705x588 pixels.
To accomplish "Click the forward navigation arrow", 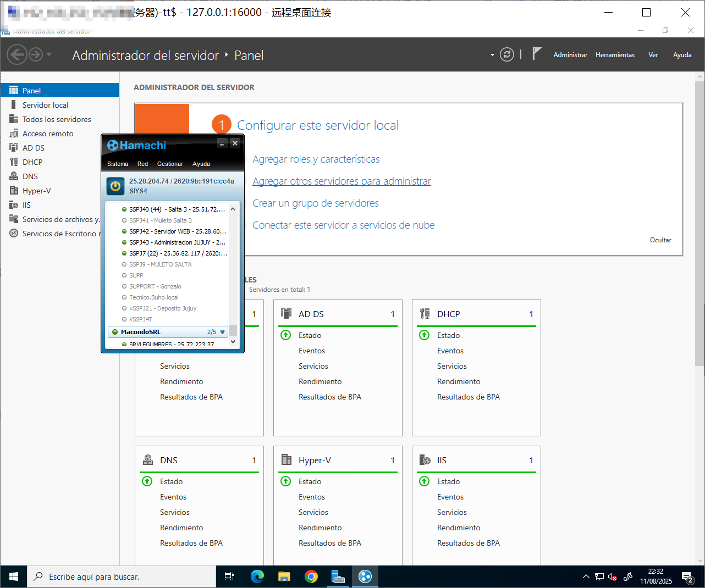I will point(36,54).
